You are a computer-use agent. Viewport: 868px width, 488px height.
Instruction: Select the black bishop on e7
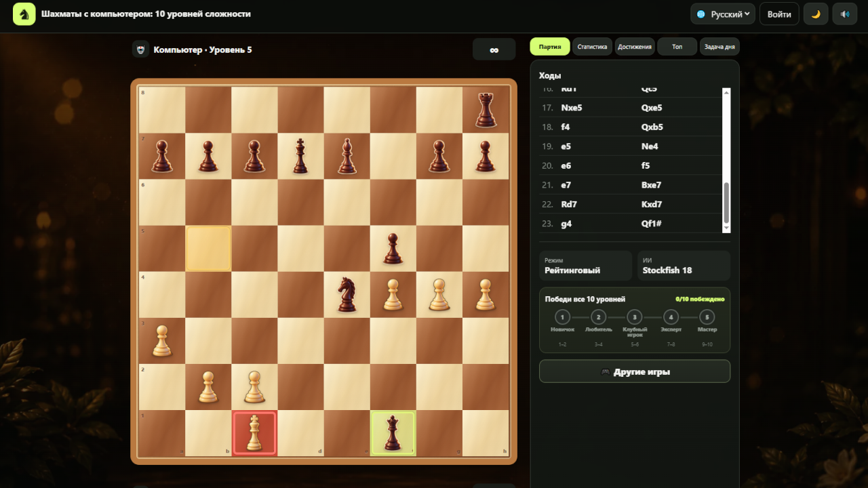[x=347, y=156]
